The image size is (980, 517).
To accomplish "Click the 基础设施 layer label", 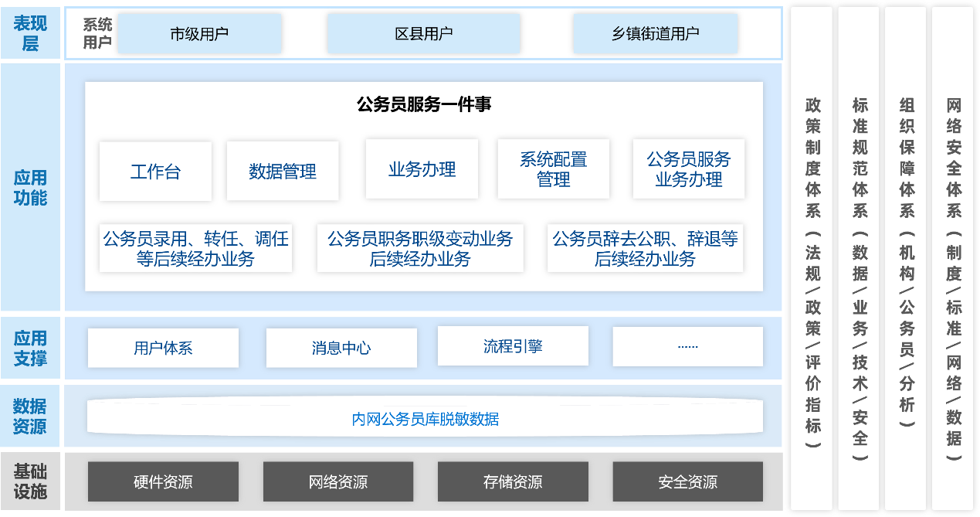I will [x=30, y=481].
